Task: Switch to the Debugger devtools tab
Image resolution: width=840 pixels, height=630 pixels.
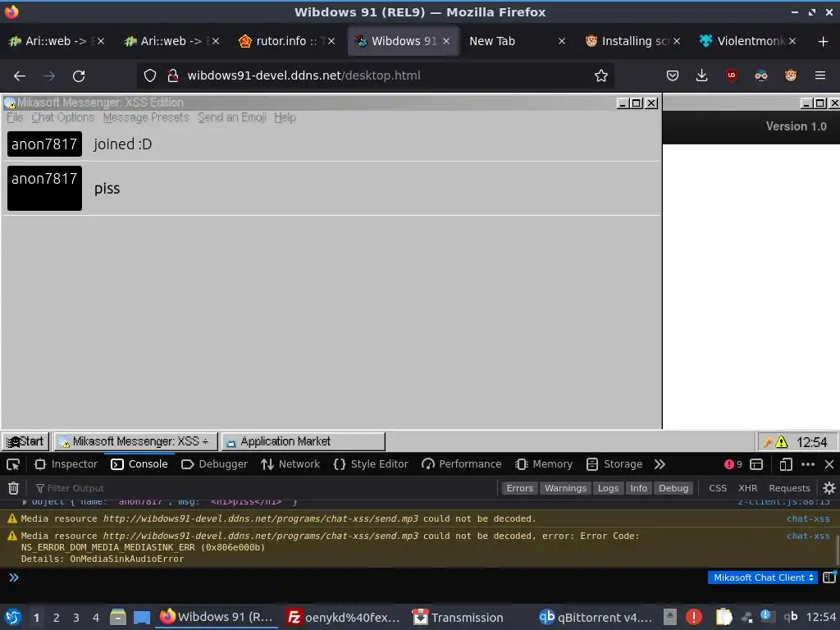Action: point(214,464)
